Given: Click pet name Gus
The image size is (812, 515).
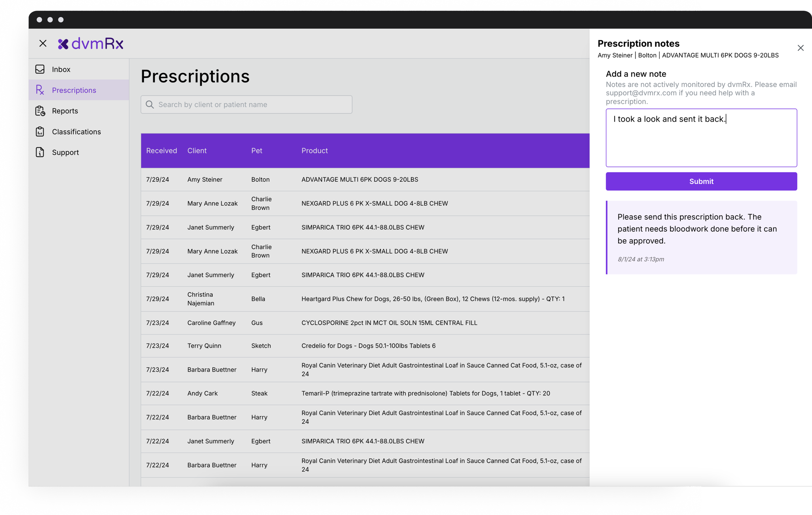Looking at the screenshot, I should pos(257,323).
